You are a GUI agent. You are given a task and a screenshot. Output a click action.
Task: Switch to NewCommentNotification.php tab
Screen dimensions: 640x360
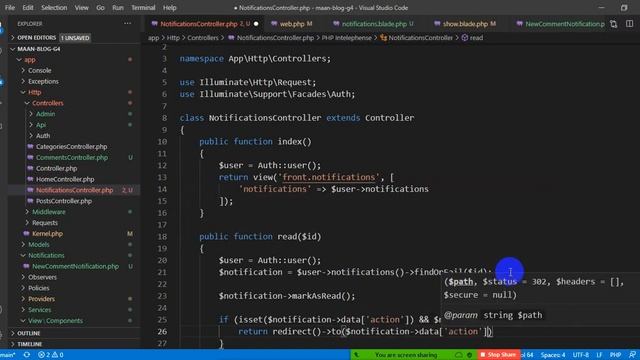560,24
